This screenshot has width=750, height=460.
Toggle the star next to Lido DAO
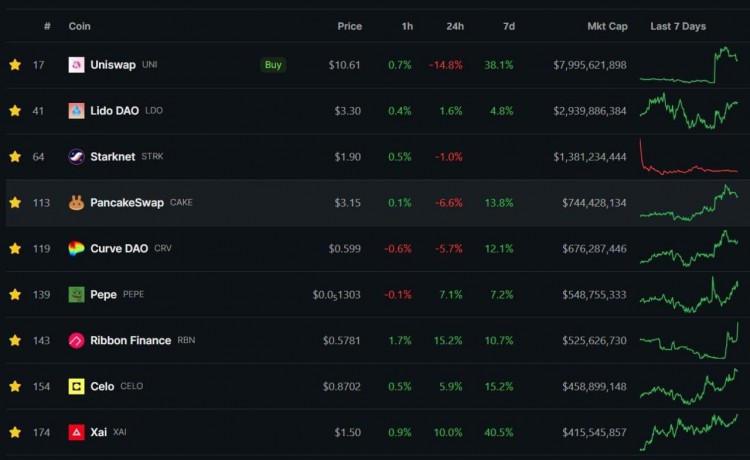[x=15, y=110]
